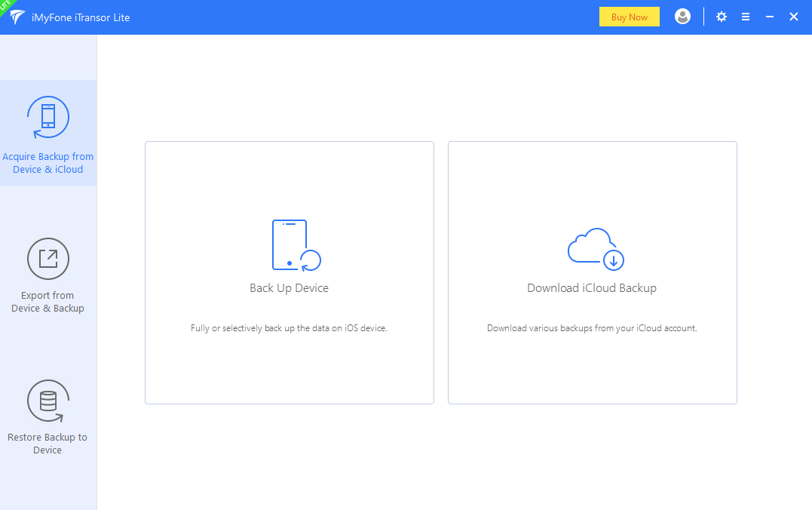Screen dimensions: 812x510
Task: Open the hamburger menu in title bar
Action: pos(745,17)
